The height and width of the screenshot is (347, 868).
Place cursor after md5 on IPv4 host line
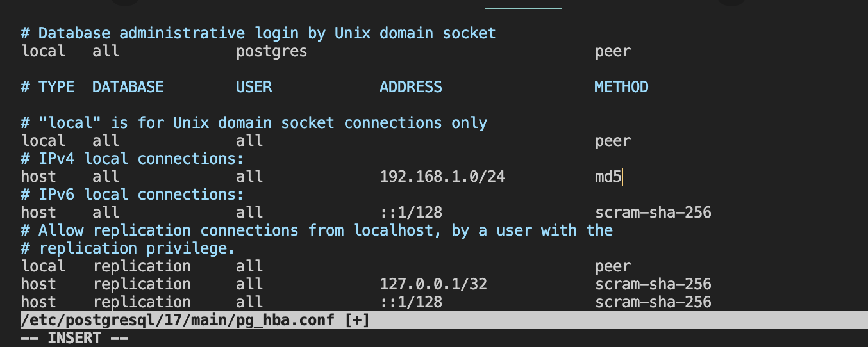[x=622, y=176]
